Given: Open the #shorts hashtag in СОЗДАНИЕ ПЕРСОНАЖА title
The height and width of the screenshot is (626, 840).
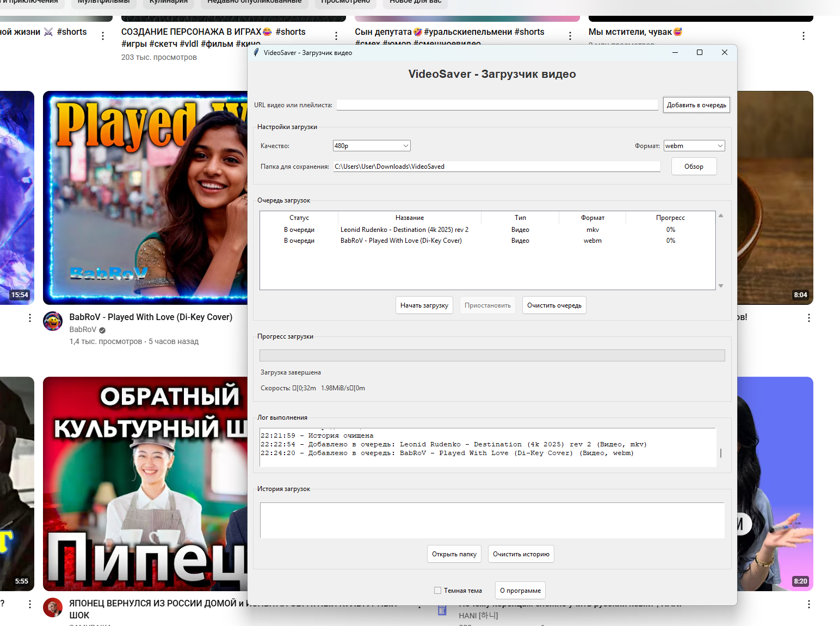Looking at the screenshot, I should point(291,32).
